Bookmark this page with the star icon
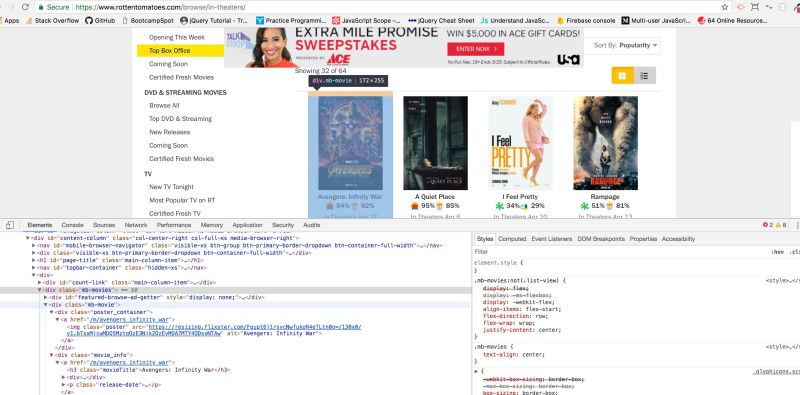800x395 pixels. pos(724,7)
